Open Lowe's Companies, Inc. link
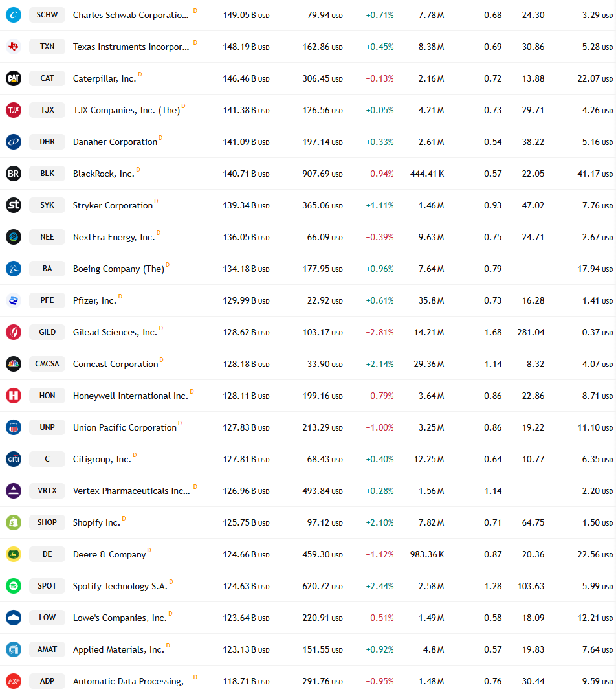 pos(120,618)
